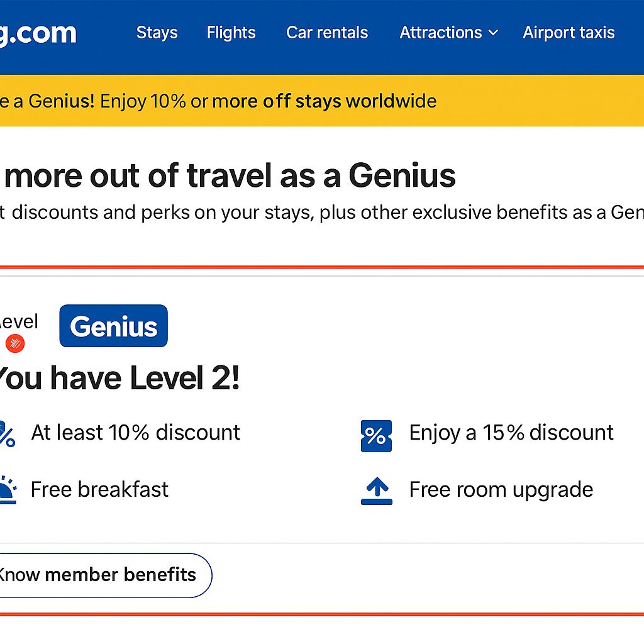
Task: Click the Free breakfast benefit label
Action: pos(99,489)
